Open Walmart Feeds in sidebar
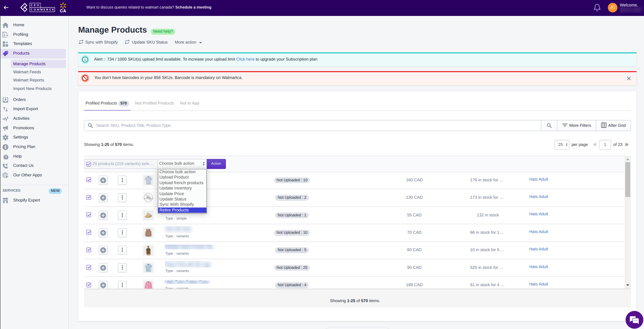The width and height of the screenshot is (644, 329). pos(27,72)
